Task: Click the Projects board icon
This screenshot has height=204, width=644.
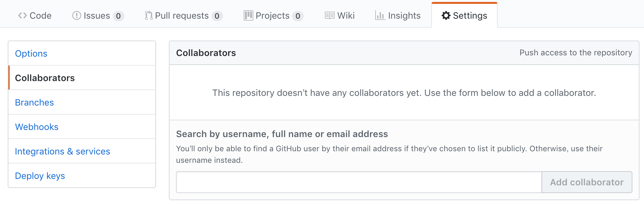Action: tap(248, 15)
